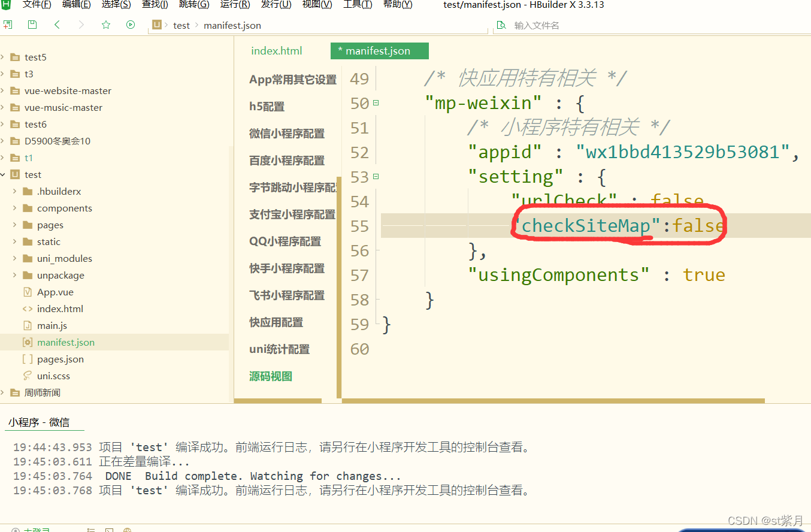Open App常用其它设置 section
The height and width of the screenshot is (532, 811).
pos(293,80)
